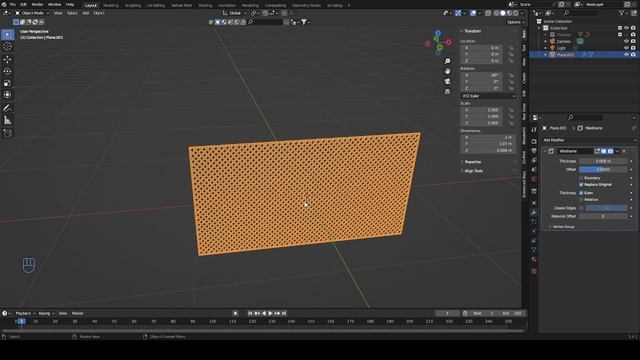Open the Render properties tab icon

[x=534, y=141]
